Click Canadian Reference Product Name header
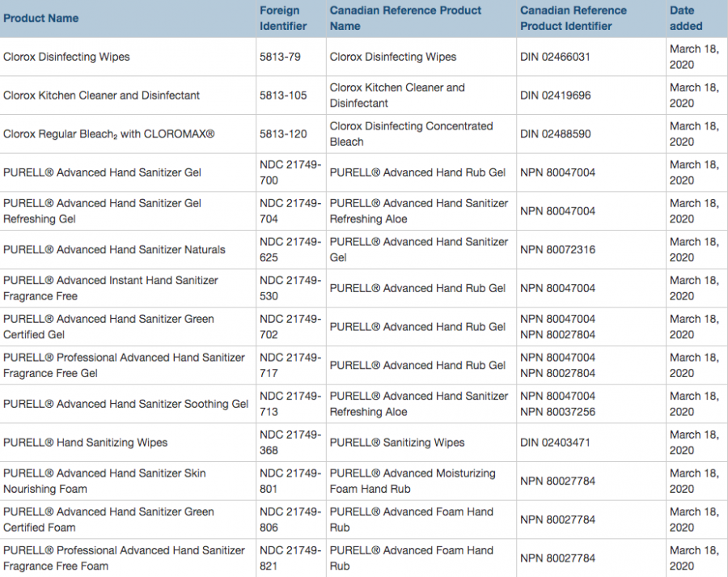Viewport: 728px width, 577px height. [405, 18]
